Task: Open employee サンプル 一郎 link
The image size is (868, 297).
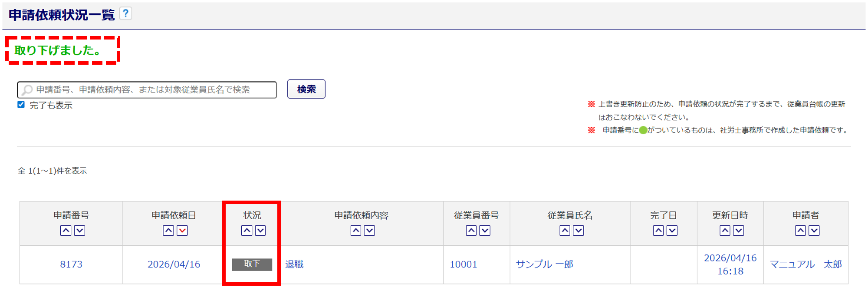Action: point(544,264)
